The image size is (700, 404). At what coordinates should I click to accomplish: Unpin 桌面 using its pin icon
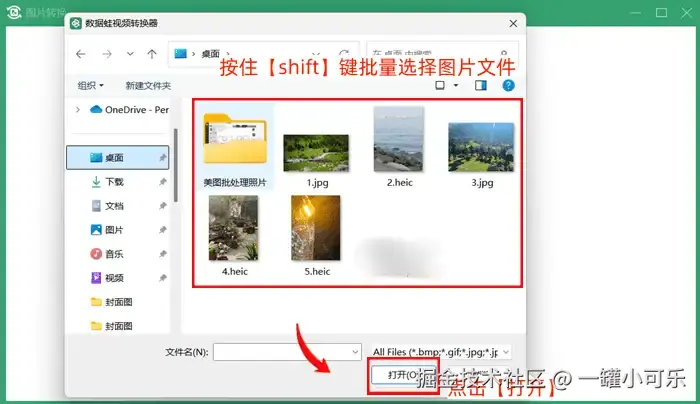pyautogui.click(x=162, y=158)
